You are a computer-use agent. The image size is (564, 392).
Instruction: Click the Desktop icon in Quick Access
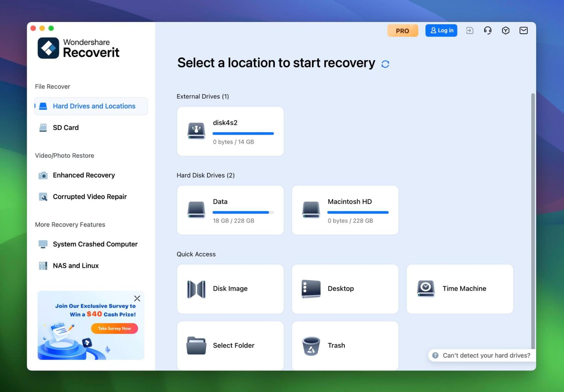pyautogui.click(x=311, y=289)
